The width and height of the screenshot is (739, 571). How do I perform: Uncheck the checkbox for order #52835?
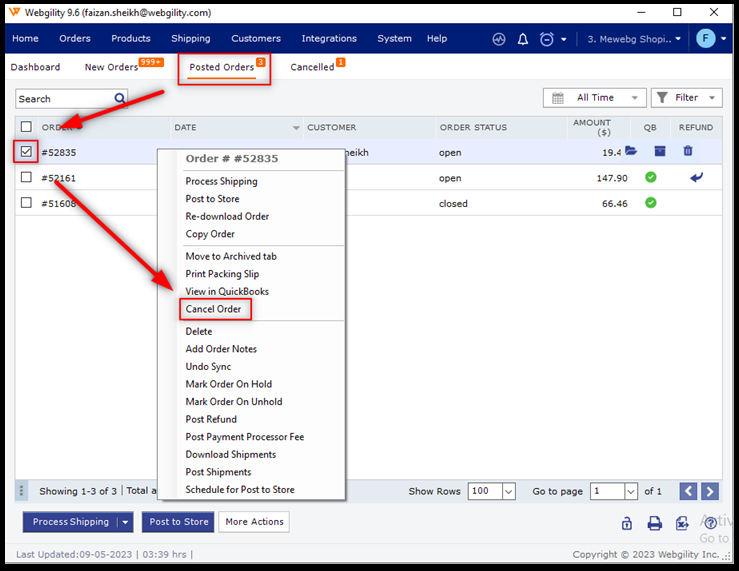click(27, 152)
